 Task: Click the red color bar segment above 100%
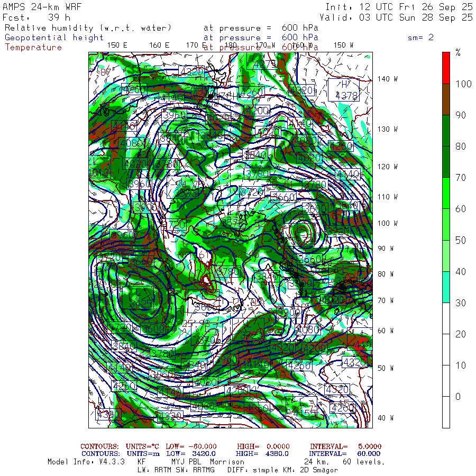click(x=446, y=68)
